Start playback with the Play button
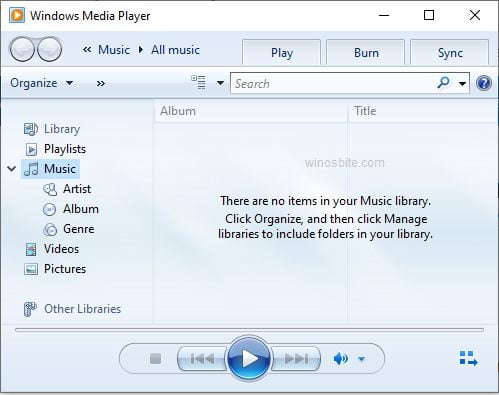The image size is (499, 395). click(249, 358)
